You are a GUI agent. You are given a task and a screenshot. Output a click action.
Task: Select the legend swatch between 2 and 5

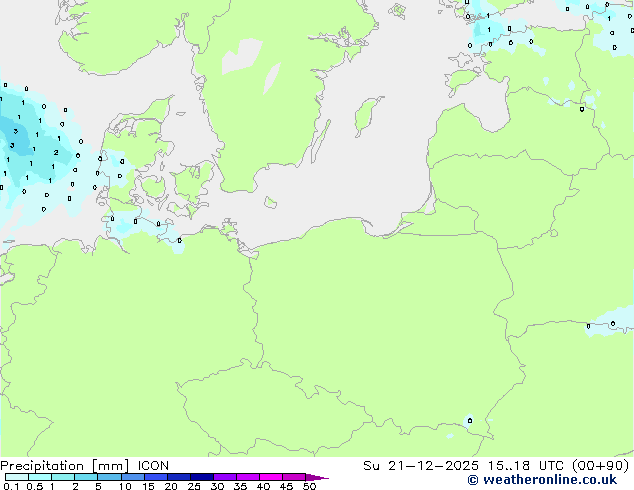click(86, 477)
